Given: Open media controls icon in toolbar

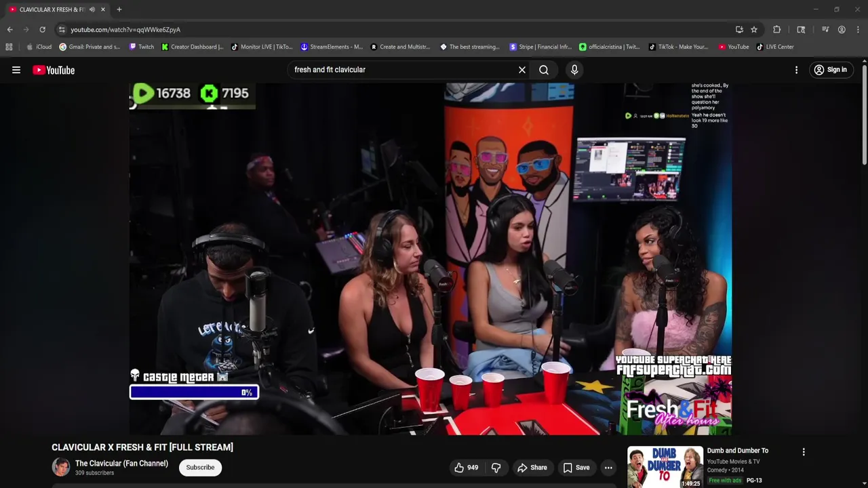Looking at the screenshot, I should 825,30.
